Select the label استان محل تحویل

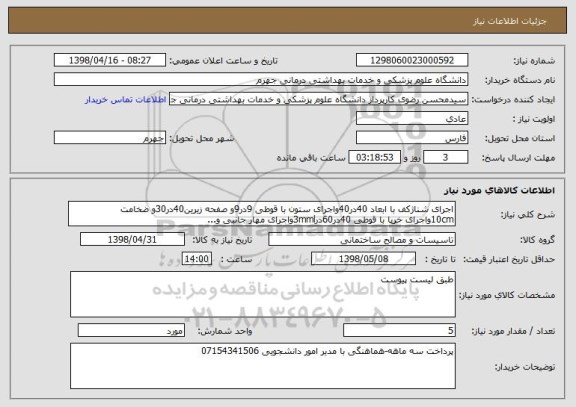point(520,139)
